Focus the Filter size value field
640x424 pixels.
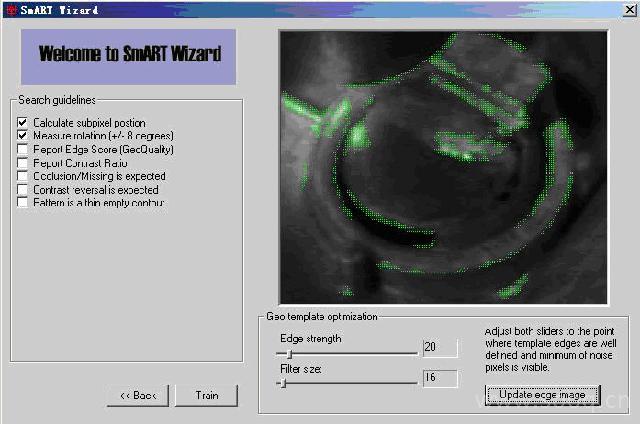point(439,379)
